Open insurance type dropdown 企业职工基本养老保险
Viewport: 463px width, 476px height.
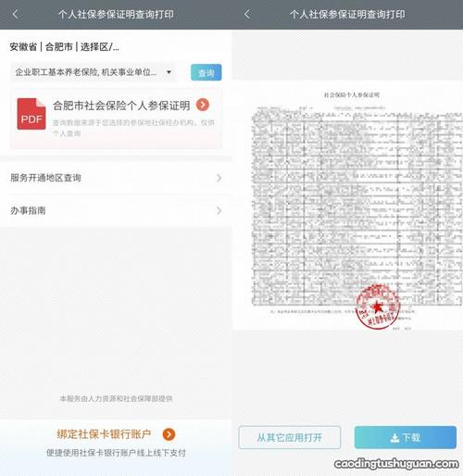[94, 72]
